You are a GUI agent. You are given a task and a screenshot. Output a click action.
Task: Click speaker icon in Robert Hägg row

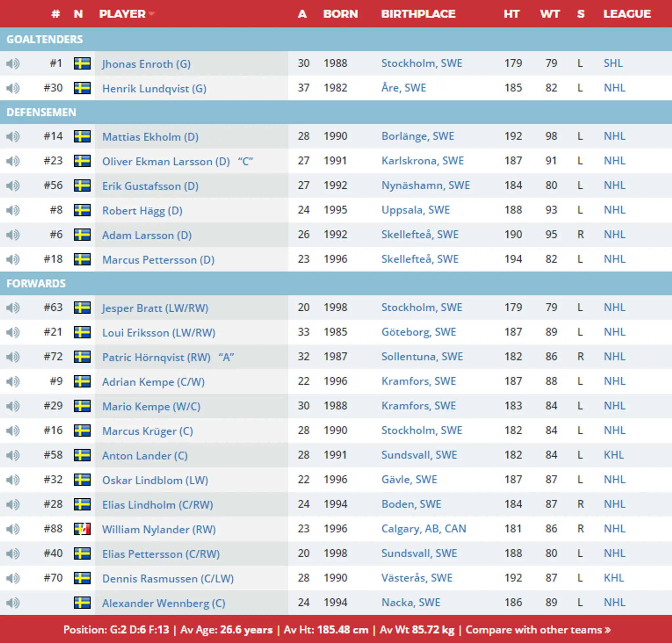13,210
